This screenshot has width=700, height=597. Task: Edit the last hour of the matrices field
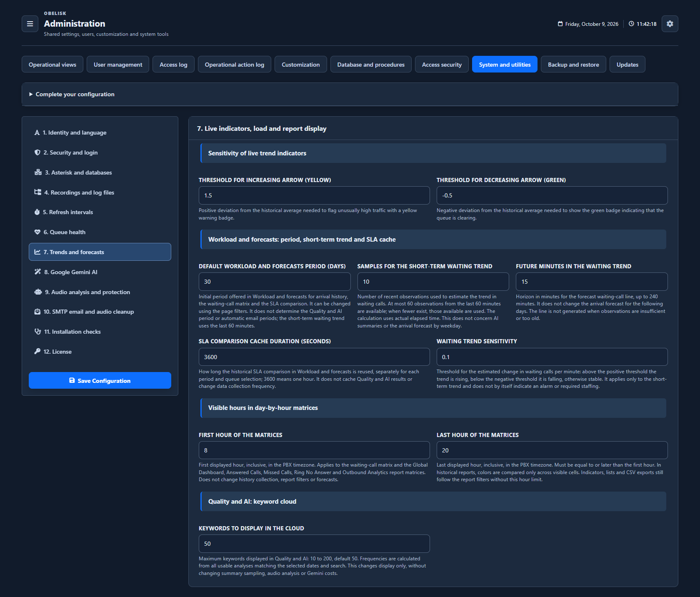(552, 450)
